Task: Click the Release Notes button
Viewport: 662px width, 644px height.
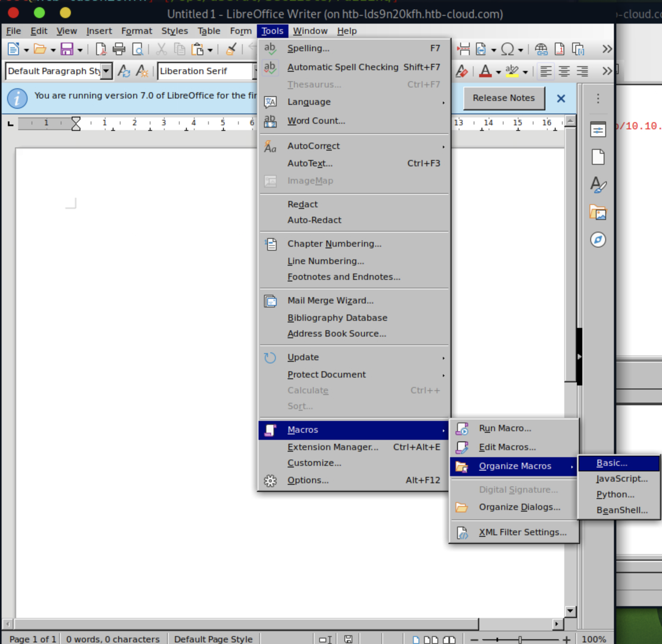Action: 504,98
